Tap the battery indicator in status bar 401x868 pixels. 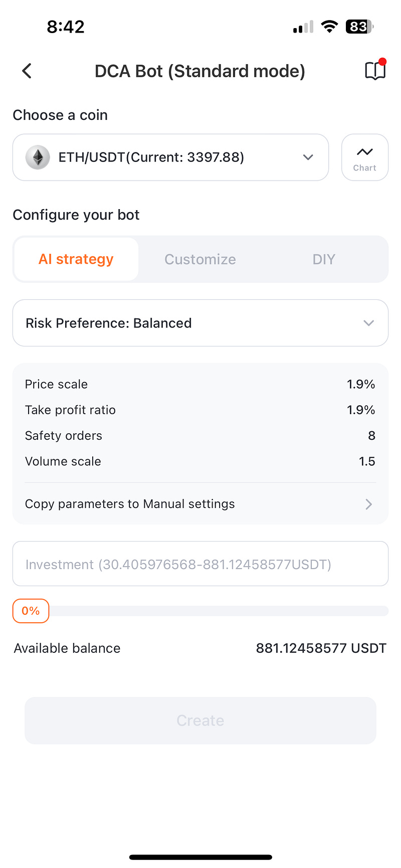point(359,27)
